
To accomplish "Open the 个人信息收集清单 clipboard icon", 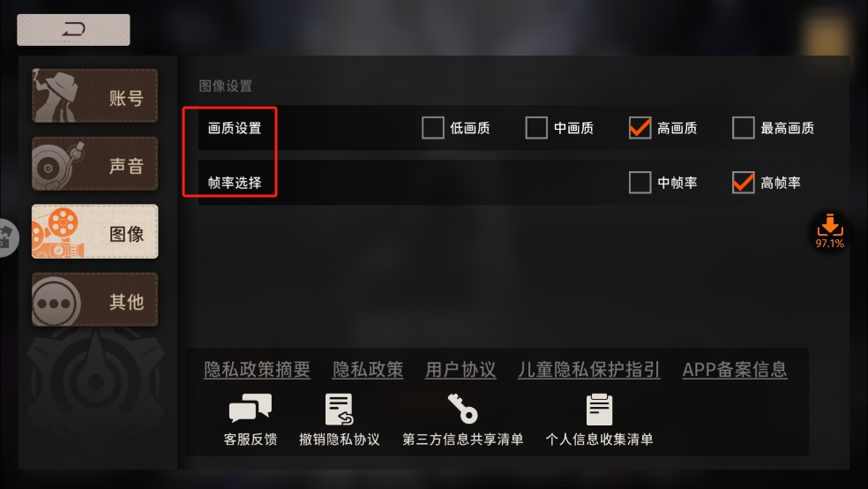I will click(599, 410).
